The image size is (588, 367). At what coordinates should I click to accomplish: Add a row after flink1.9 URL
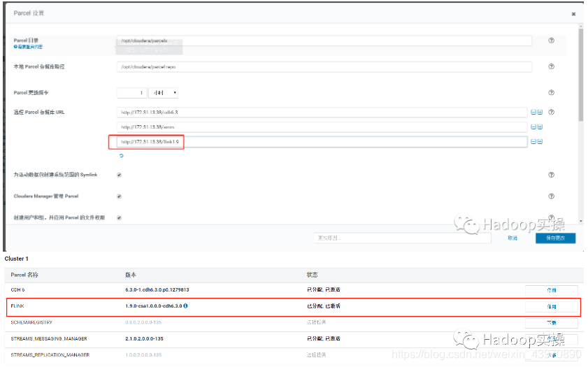540,142
